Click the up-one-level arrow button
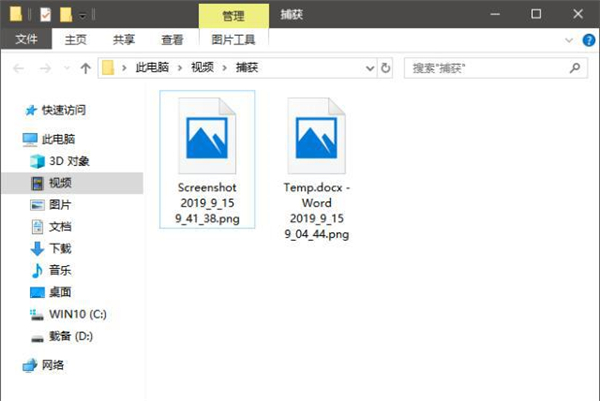 click(85, 68)
